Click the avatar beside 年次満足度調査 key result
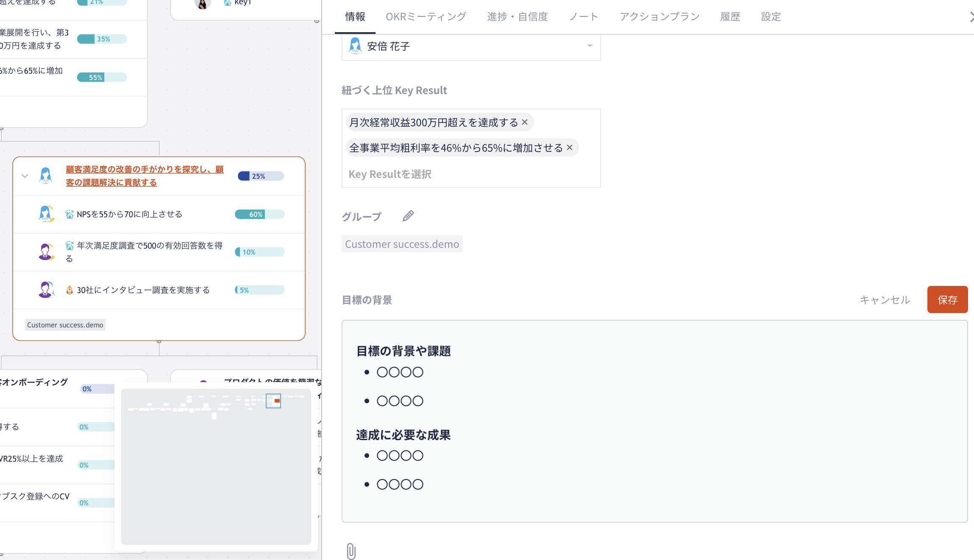 (46, 252)
